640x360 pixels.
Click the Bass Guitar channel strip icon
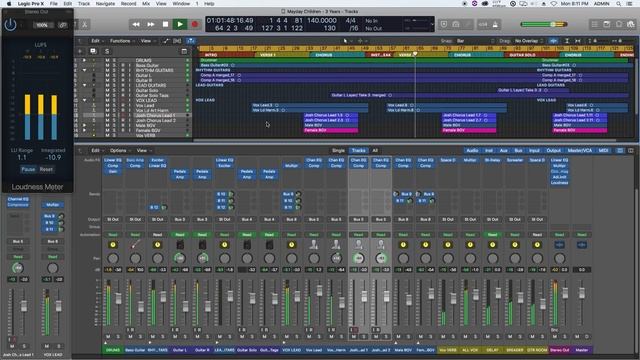tap(136, 244)
